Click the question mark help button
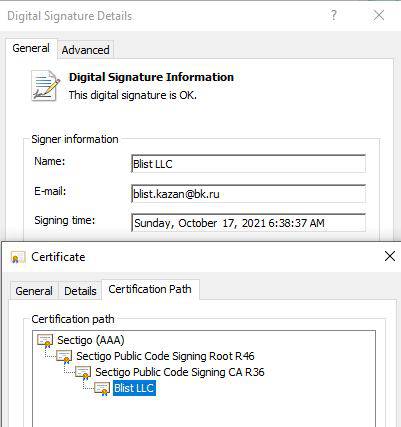 (x=333, y=15)
